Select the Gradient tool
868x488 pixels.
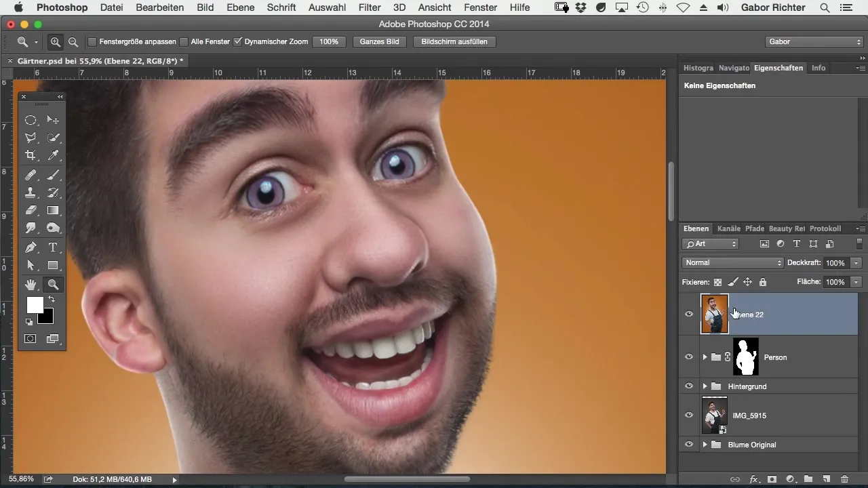53,210
